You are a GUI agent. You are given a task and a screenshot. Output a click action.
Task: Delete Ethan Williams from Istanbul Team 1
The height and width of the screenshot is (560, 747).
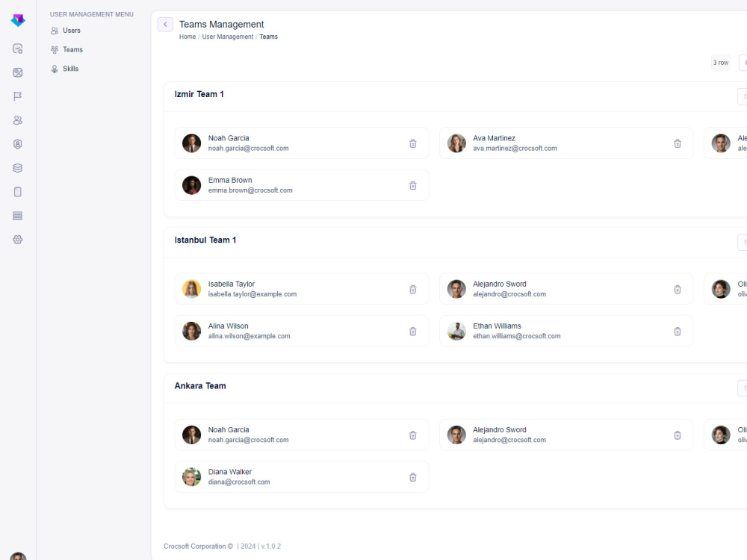[x=677, y=331]
